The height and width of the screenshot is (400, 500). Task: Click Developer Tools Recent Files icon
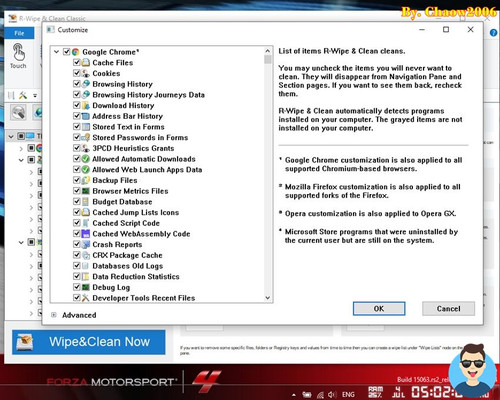pos(86,298)
